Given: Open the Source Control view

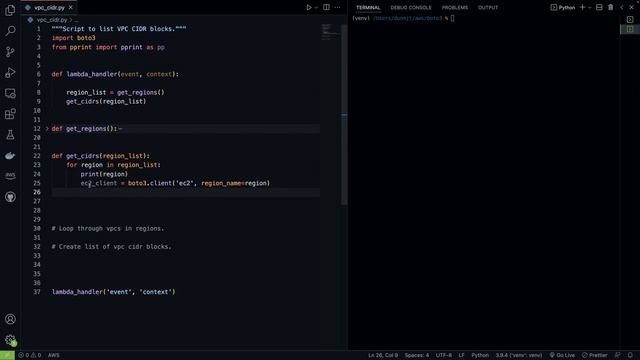Looking at the screenshot, I should coord(10,51).
